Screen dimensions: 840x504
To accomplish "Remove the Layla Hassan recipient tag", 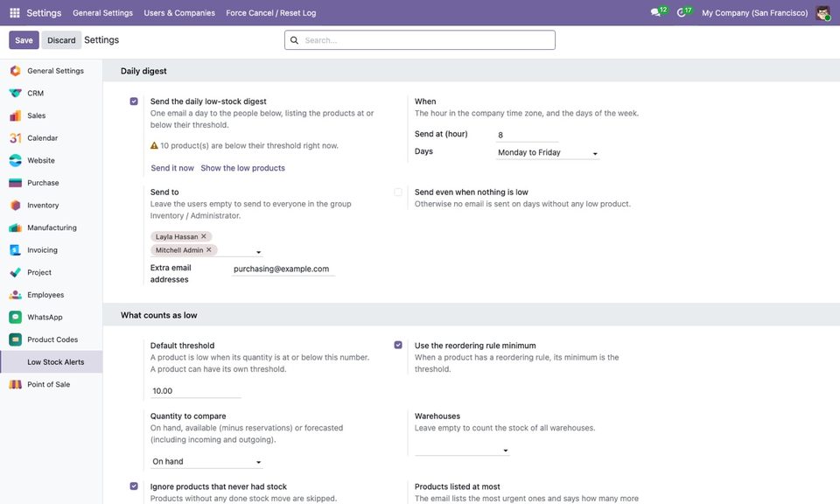I will [204, 236].
